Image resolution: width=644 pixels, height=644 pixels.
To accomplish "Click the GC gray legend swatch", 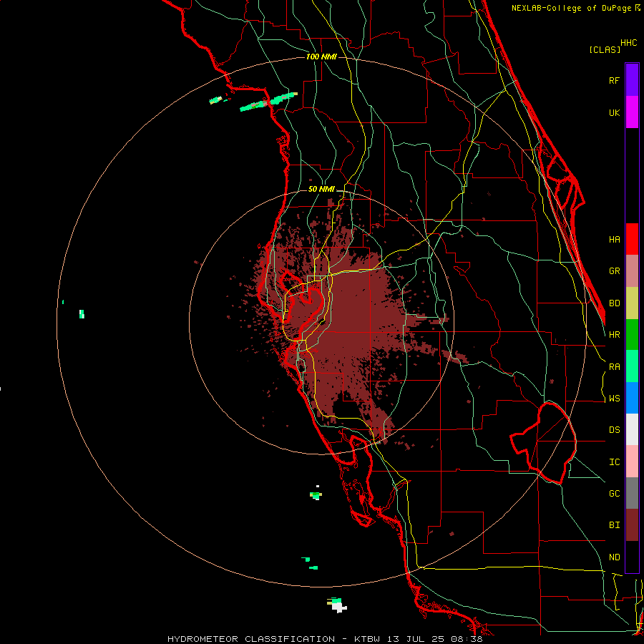I will (x=632, y=493).
